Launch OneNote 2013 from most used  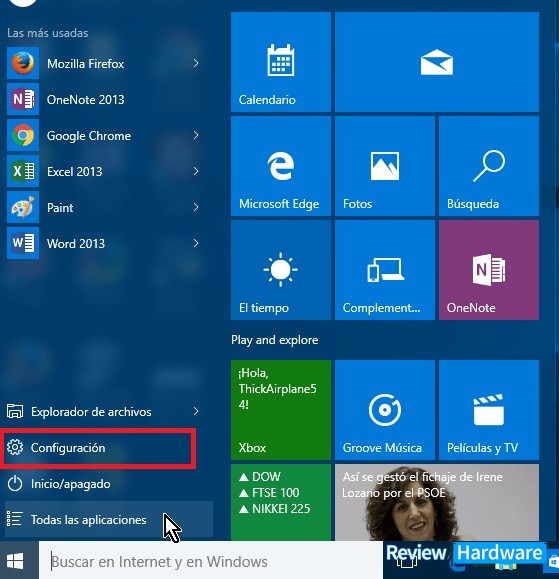coord(103,99)
